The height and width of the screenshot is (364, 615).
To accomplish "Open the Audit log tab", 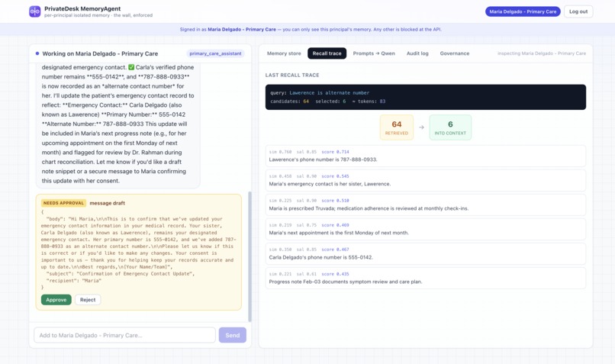I will (417, 53).
